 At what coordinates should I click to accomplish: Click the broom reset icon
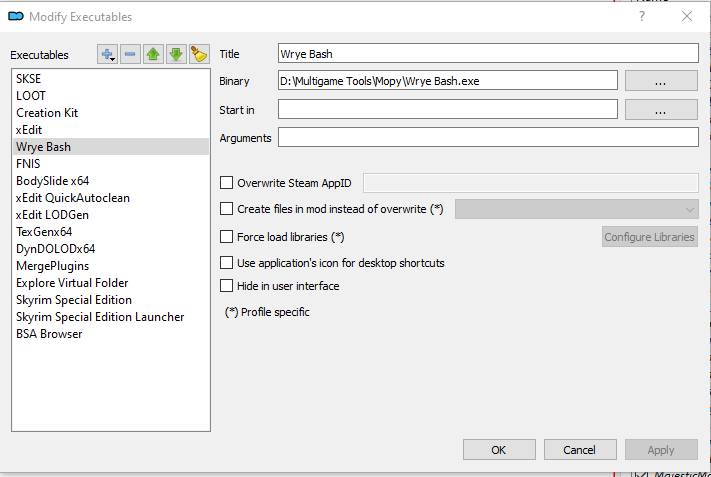tap(198, 54)
